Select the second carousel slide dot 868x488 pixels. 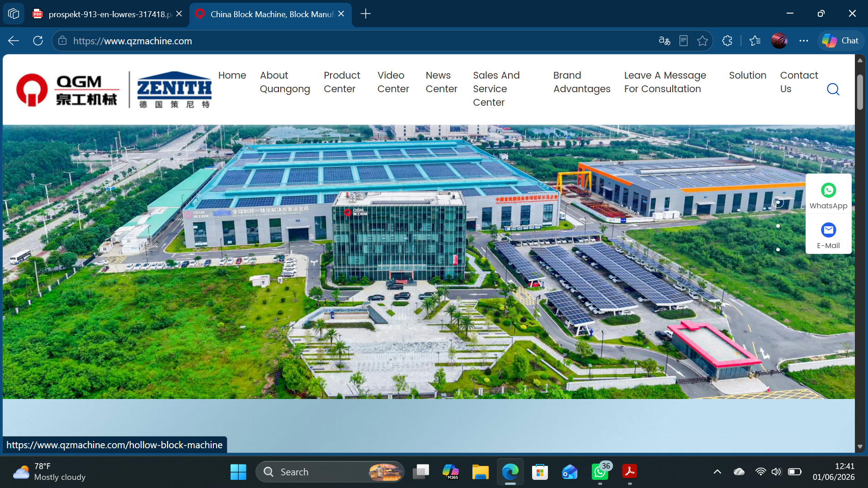pyautogui.click(x=778, y=226)
